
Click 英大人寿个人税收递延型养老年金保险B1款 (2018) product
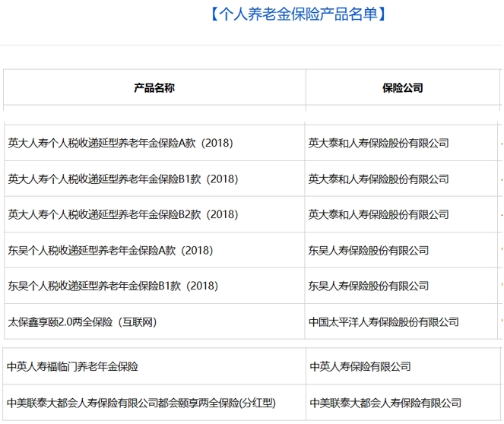(x=123, y=179)
